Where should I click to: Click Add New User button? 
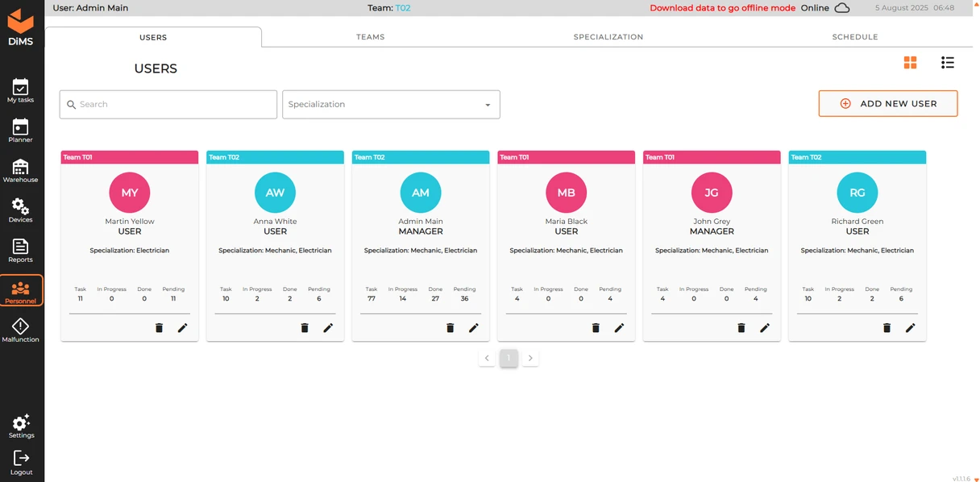887,104
